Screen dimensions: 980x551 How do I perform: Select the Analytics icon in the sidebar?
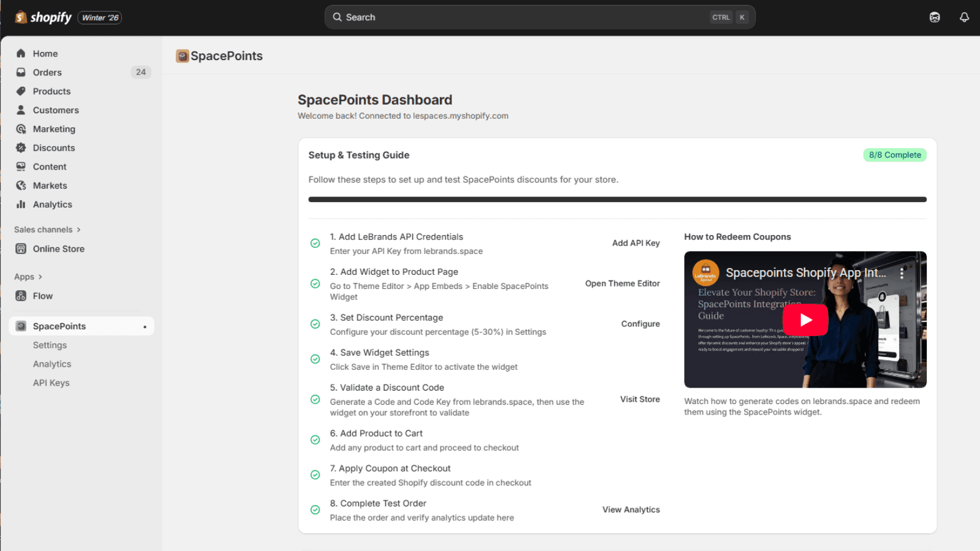tap(21, 204)
